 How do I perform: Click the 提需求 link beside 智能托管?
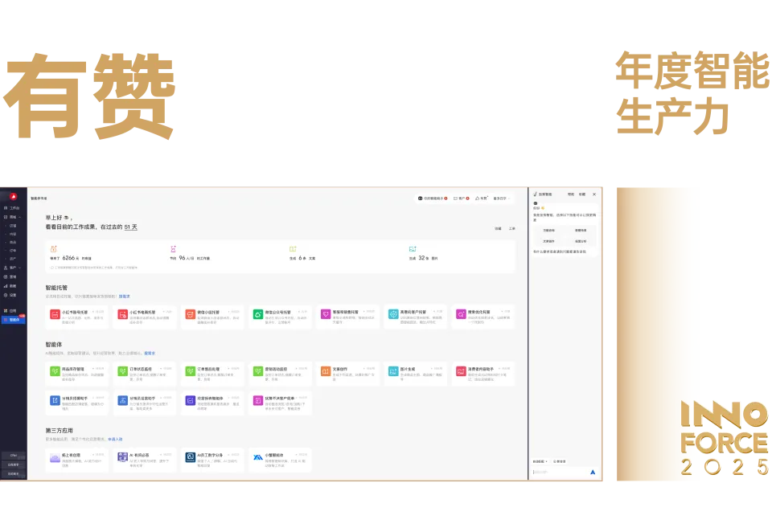(x=125, y=296)
